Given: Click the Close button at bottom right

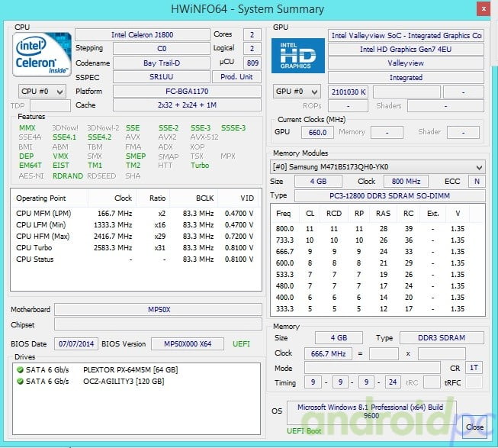Looking at the screenshot, I should click(x=474, y=427).
